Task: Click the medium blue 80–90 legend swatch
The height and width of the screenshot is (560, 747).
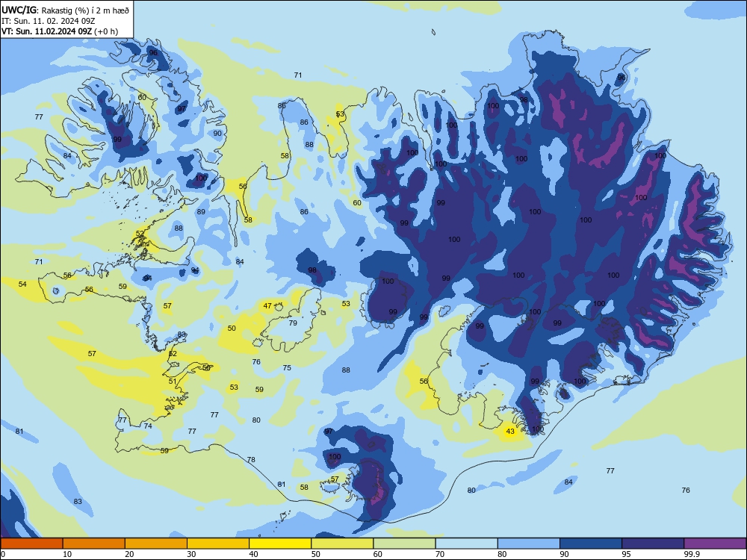Action: [529, 544]
